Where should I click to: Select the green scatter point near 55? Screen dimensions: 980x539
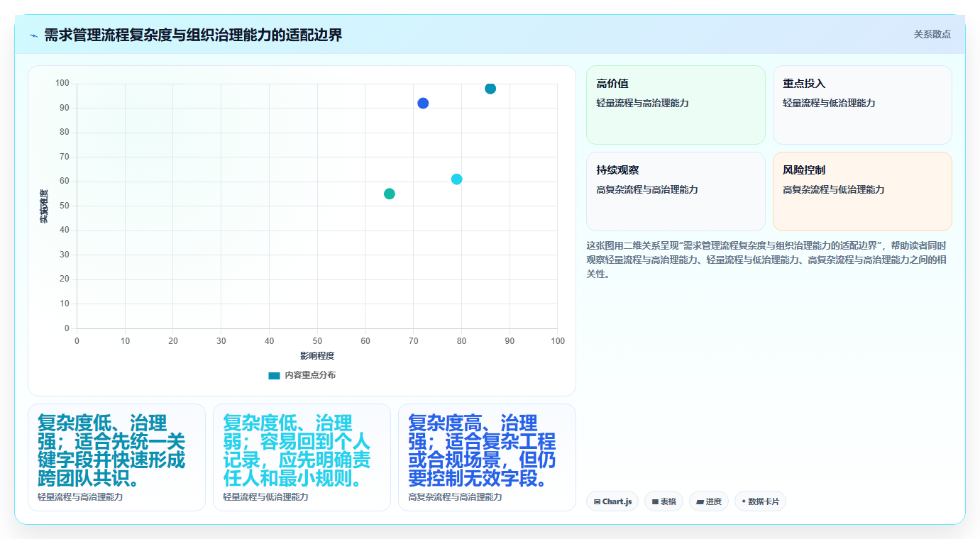[x=390, y=194]
